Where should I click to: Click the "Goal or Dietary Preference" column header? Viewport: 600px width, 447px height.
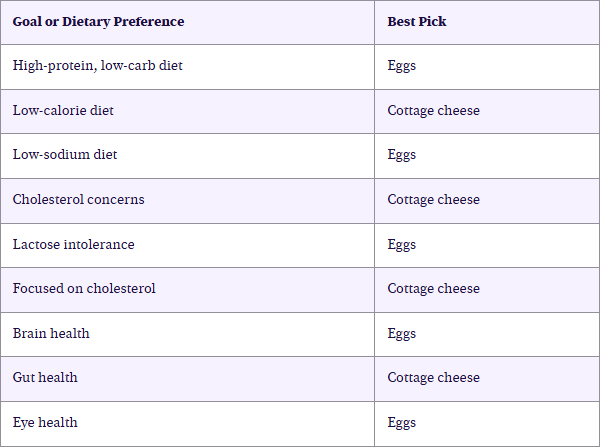pos(98,21)
